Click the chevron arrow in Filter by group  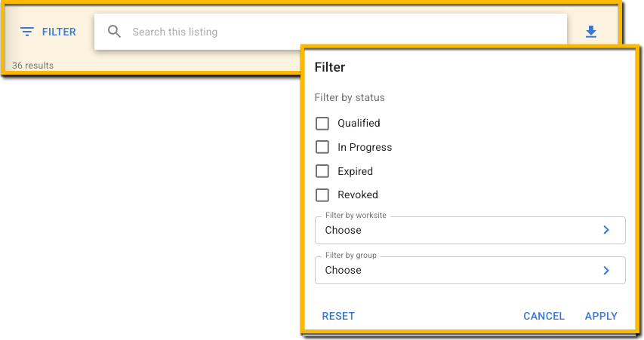pyautogui.click(x=606, y=270)
